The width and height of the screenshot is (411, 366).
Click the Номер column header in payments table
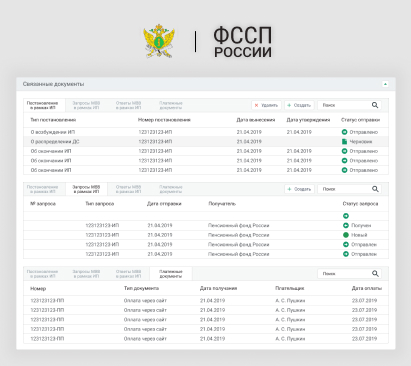pos(38,288)
